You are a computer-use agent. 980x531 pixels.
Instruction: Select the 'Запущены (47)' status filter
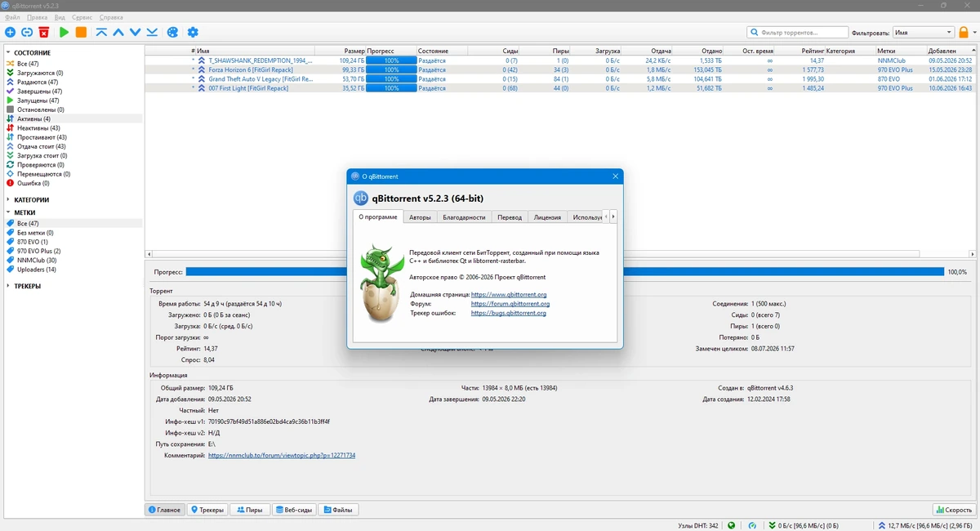pos(38,100)
